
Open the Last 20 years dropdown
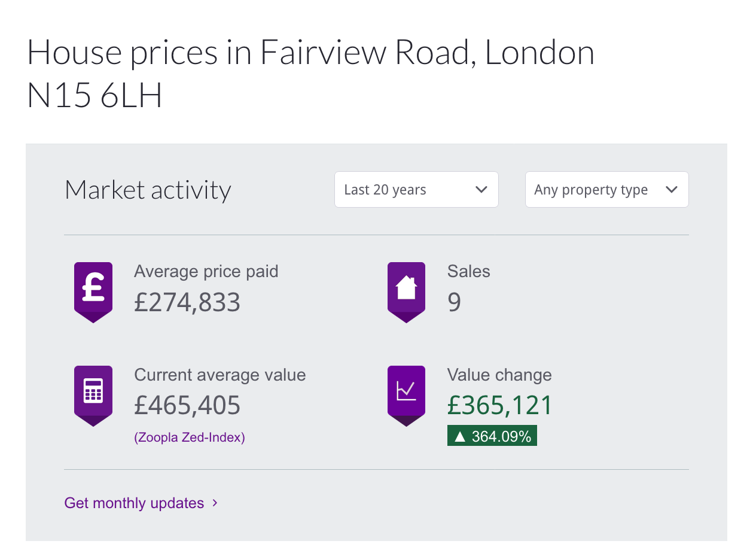[x=416, y=190]
